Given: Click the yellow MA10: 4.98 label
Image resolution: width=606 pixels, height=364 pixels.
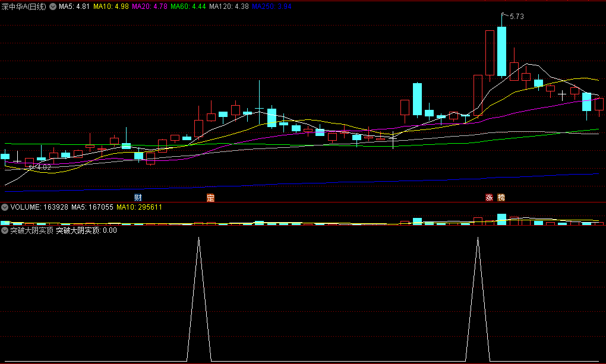Looking at the screenshot, I should [111, 7].
